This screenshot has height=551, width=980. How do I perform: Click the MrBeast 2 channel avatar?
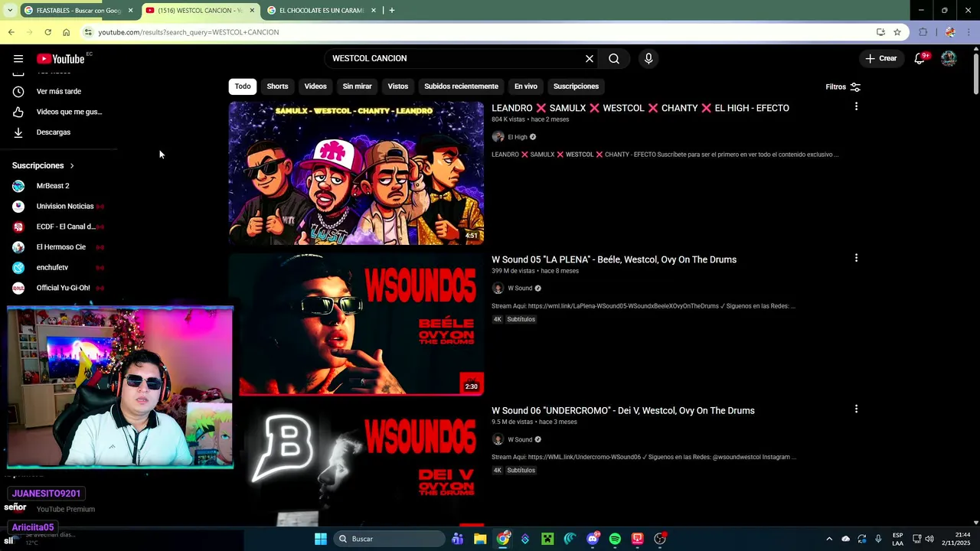18,186
